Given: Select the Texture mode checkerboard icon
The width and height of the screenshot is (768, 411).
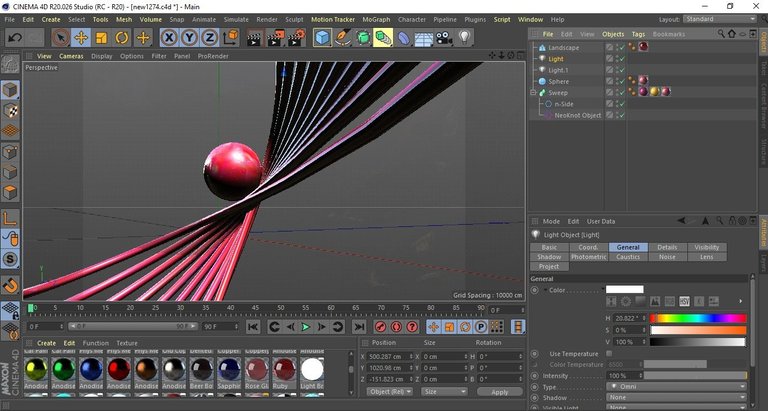Looking at the screenshot, I should click(10, 111).
